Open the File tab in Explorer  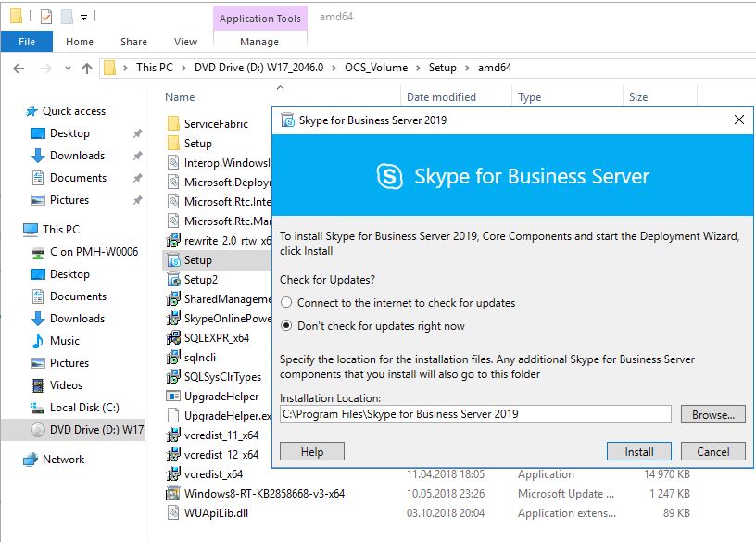[27, 42]
